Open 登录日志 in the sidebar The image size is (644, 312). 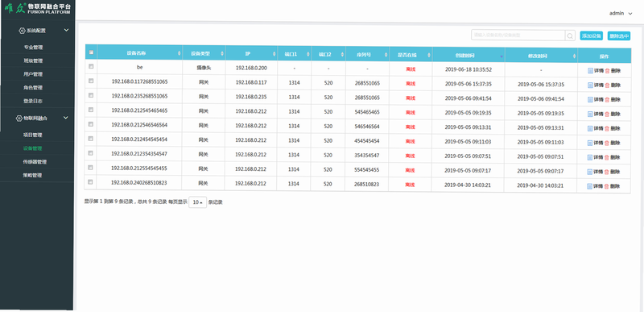point(33,101)
